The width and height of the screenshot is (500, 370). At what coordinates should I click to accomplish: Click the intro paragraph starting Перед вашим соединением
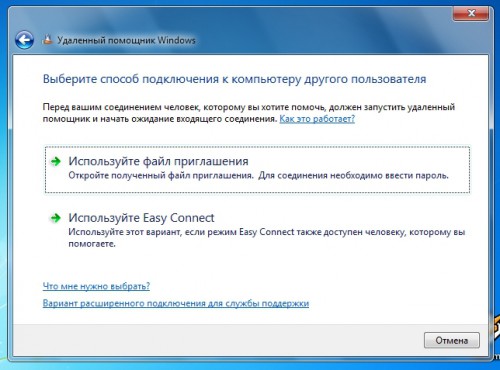249,113
